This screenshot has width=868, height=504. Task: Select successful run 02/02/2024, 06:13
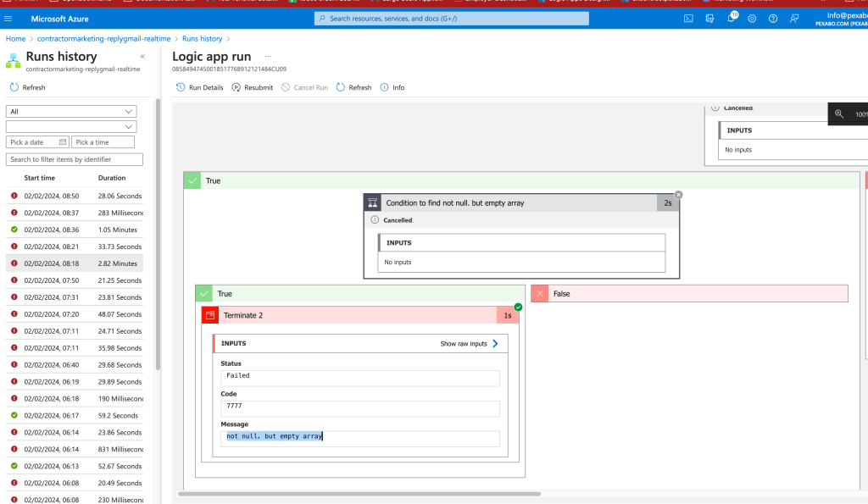click(x=75, y=466)
